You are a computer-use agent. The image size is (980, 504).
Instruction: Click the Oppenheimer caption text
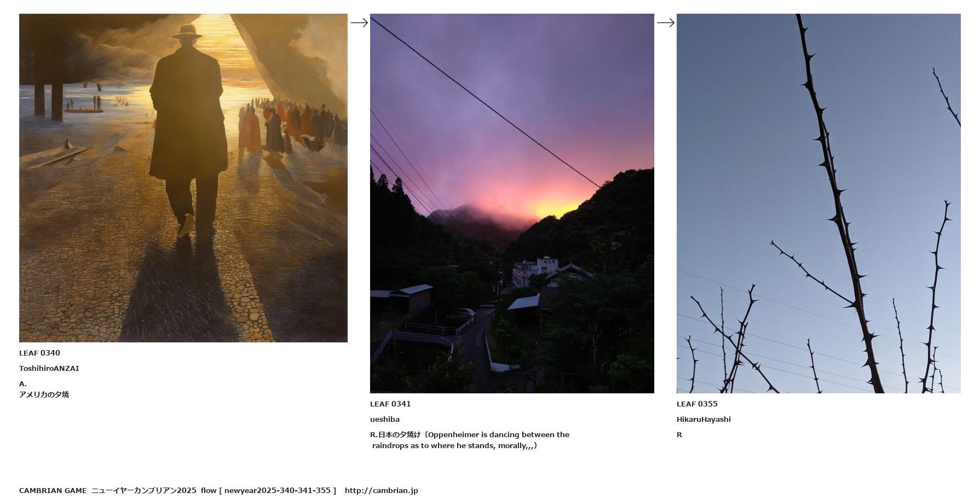[471, 440]
